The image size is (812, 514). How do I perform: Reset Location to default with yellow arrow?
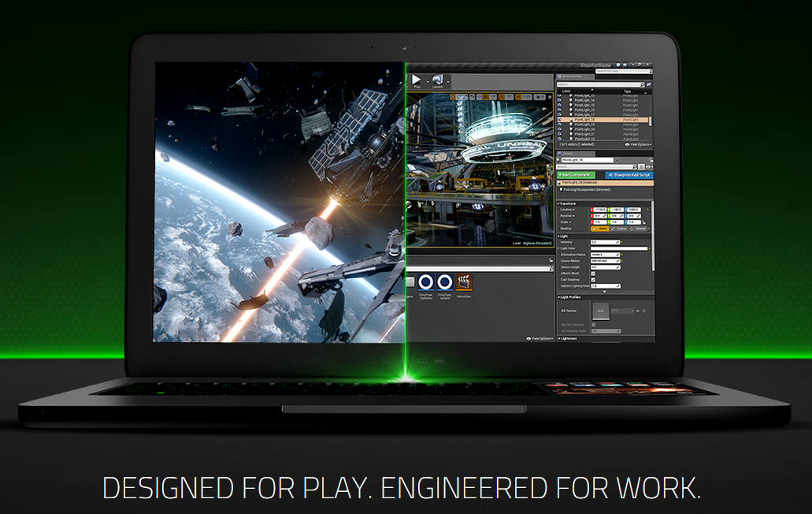point(647,210)
